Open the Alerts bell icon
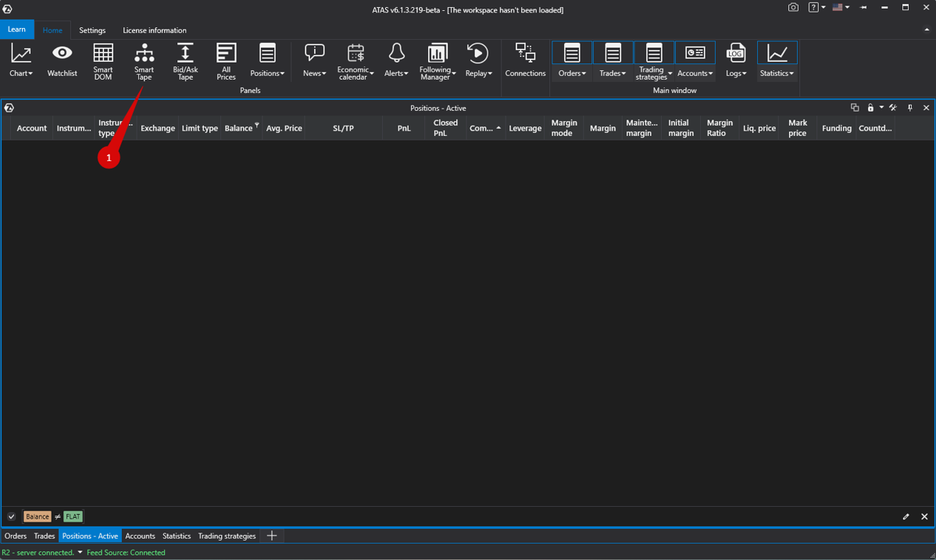The image size is (936, 560). click(396, 53)
